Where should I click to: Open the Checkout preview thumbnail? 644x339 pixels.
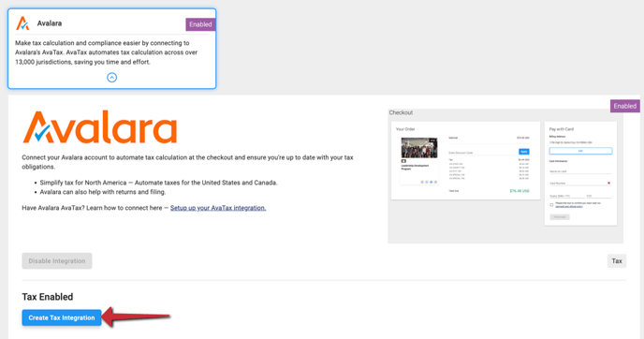pos(505,176)
